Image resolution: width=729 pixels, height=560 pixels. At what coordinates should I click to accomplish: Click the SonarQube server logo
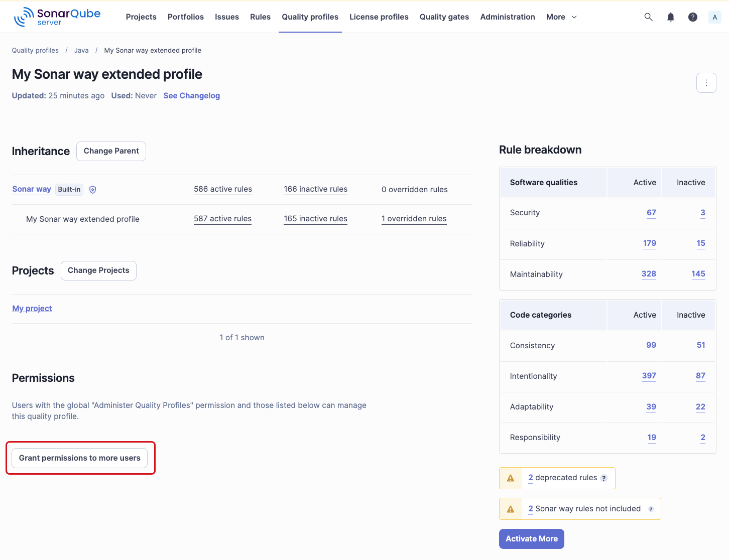[x=57, y=17]
